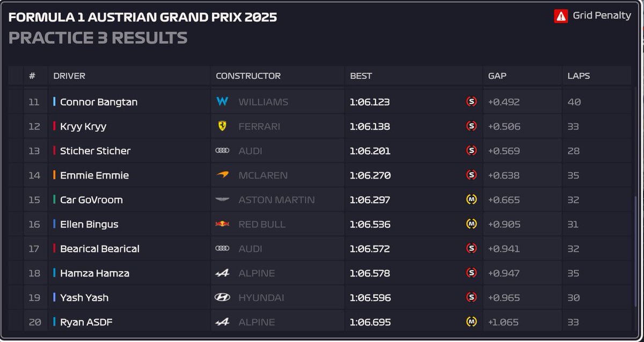Image resolution: width=644 pixels, height=342 pixels.
Task: Select driver name Car GoVroom
Action: (91, 200)
